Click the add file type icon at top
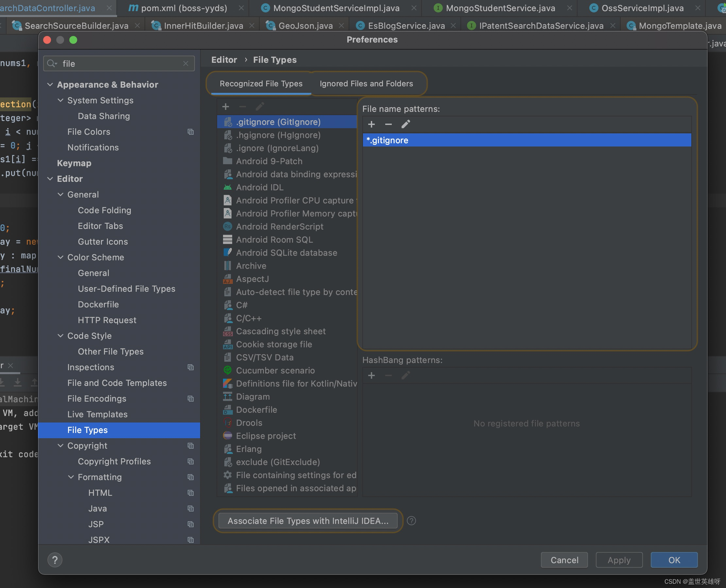This screenshot has width=726, height=588. 226,106
